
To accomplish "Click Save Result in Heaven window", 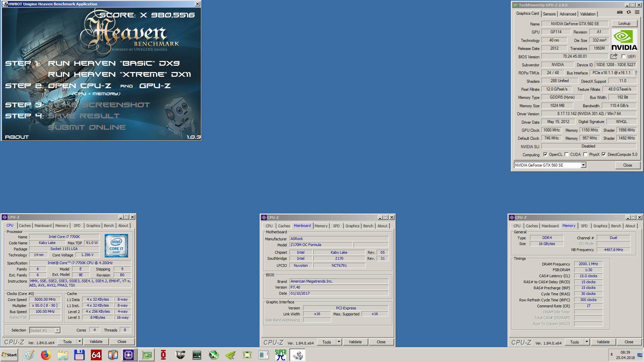I will pos(84,116).
